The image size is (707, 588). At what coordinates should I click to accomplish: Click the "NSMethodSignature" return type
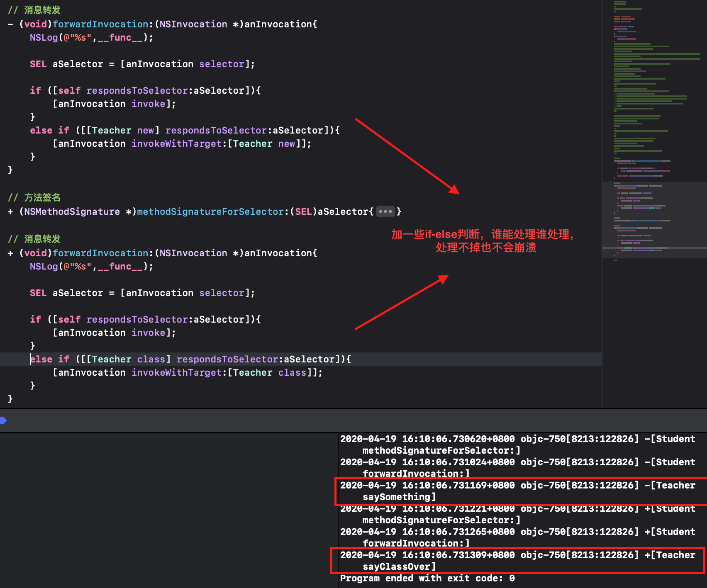[72, 211]
